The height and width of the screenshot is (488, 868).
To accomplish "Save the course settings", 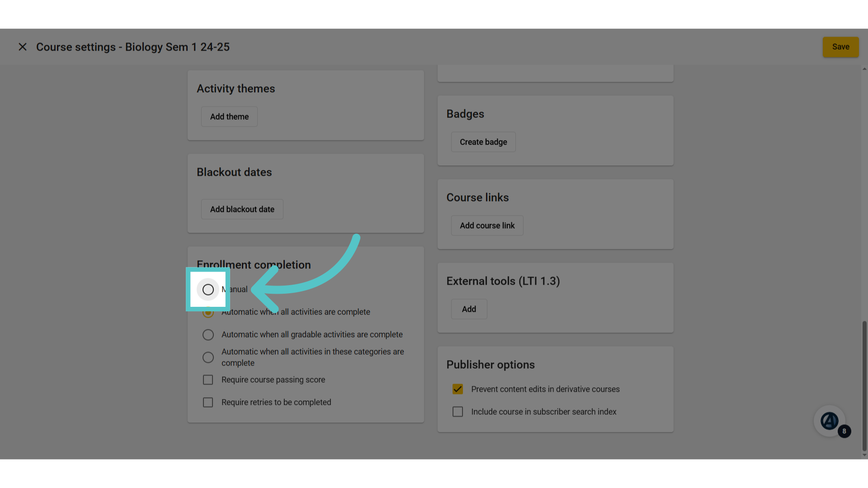I will pyautogui.click(x=840, y=47).
